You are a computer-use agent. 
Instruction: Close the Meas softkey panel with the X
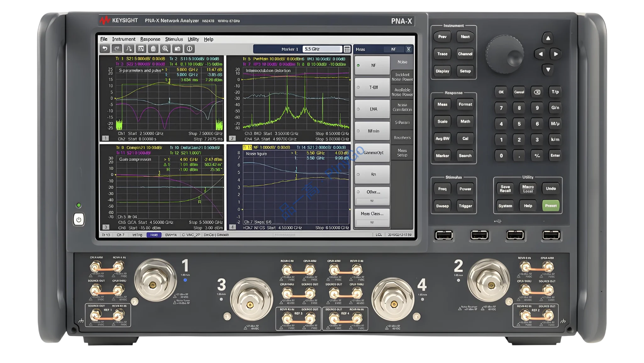(x=408, y=49)
